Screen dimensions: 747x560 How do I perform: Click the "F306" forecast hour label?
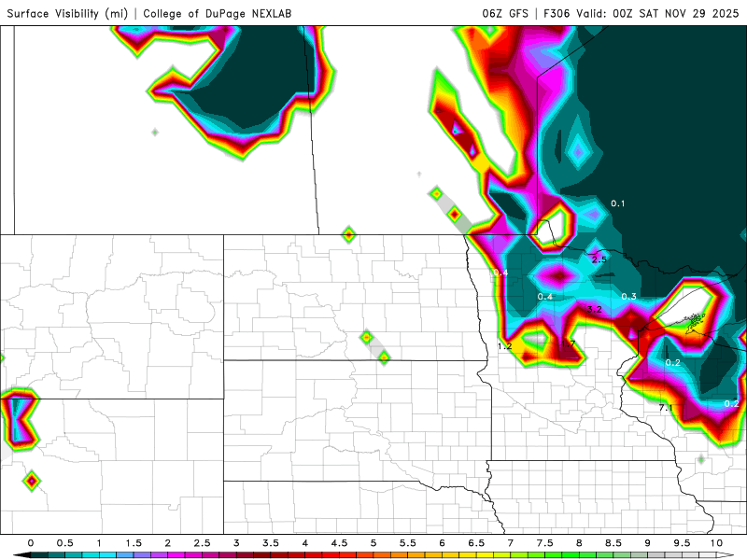pyautogui.click(x=557, y=13)
